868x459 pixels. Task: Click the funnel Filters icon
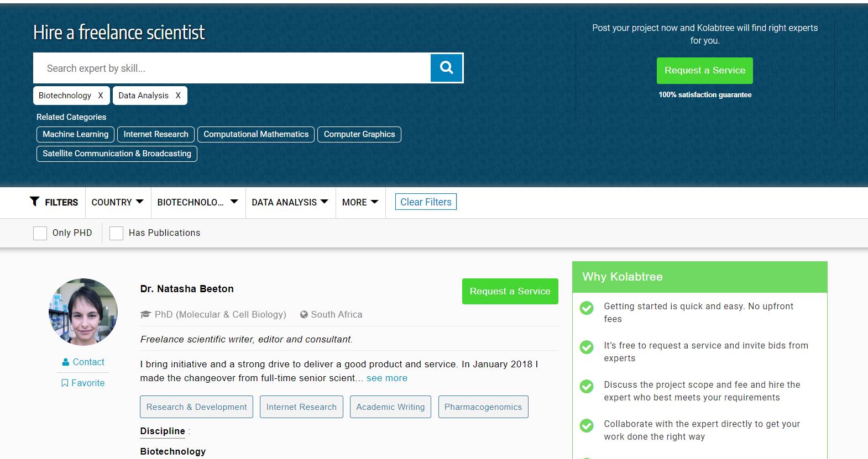(35, 202)
